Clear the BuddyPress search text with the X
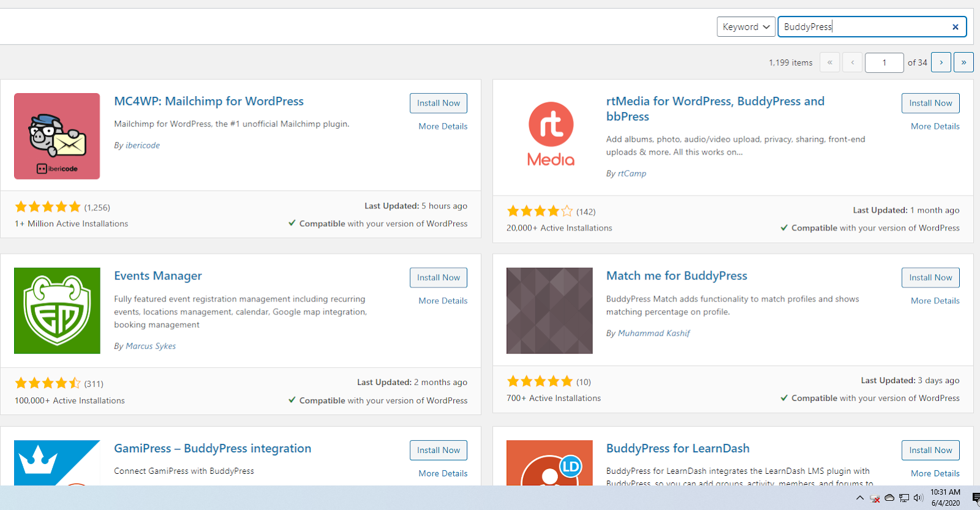Viewport: 980px width, 510px height. coord(955,27)
